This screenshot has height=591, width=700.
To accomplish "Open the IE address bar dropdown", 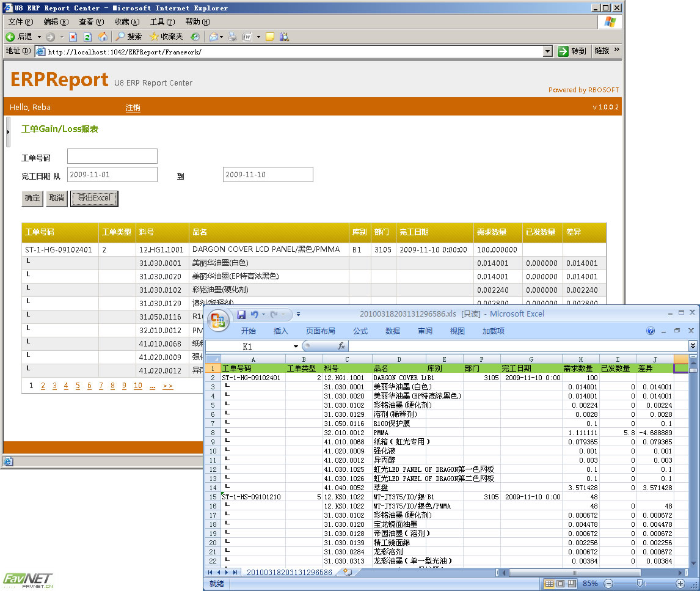I will [x=548, y=51].
